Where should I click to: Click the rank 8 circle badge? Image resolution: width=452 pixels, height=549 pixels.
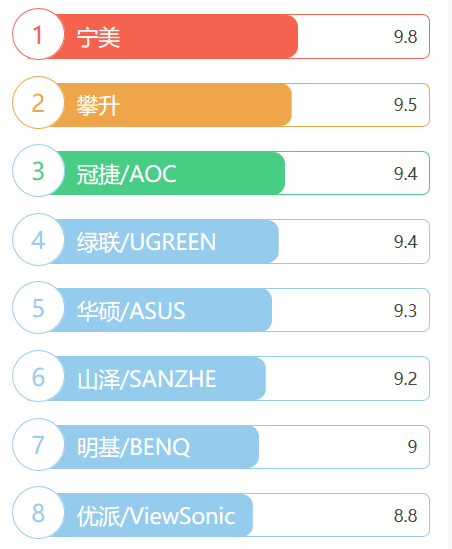[39, 513]
